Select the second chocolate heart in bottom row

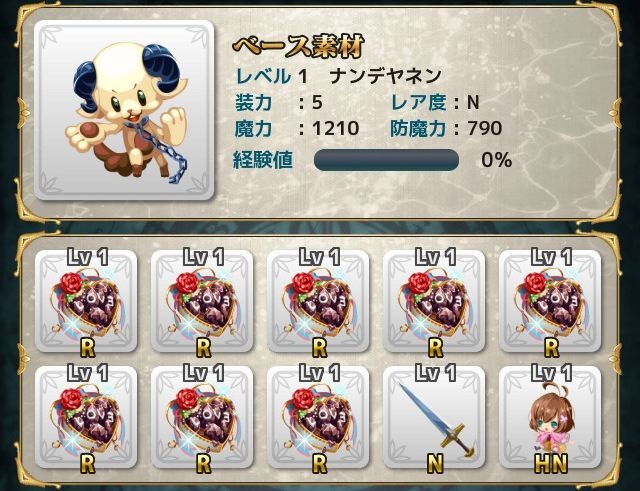coord(202,417)
